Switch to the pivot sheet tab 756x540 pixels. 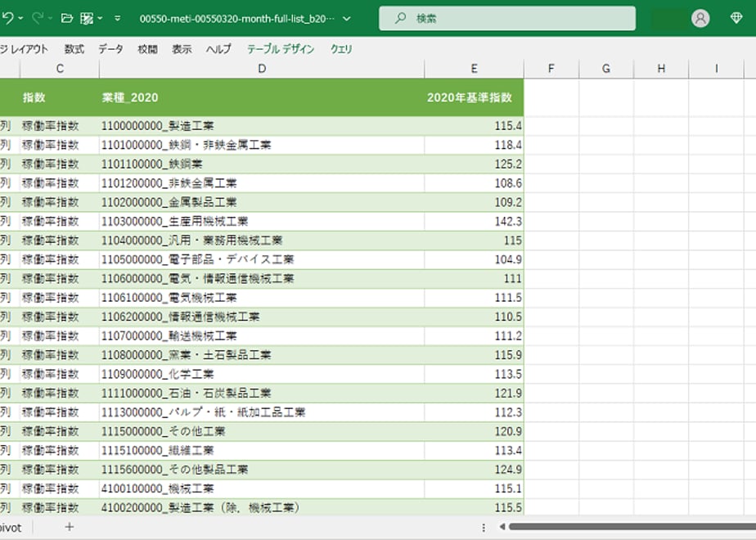click(x=11, y=528)
